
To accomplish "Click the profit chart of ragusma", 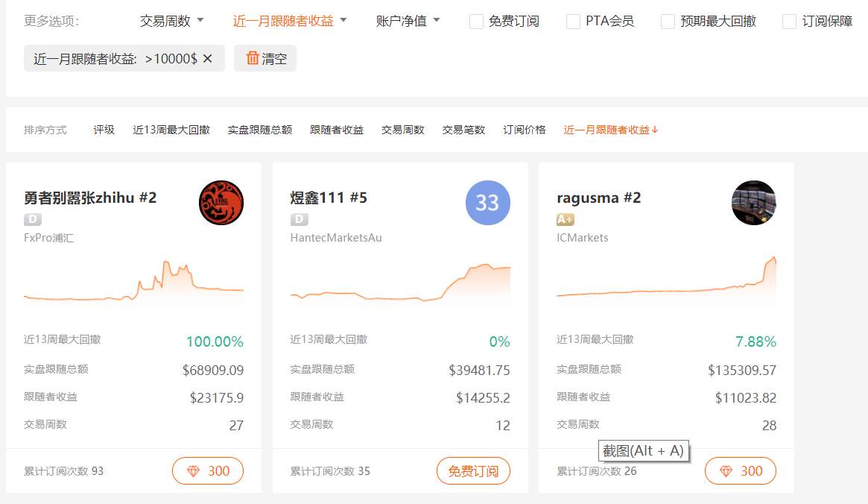I will [667, 281].
